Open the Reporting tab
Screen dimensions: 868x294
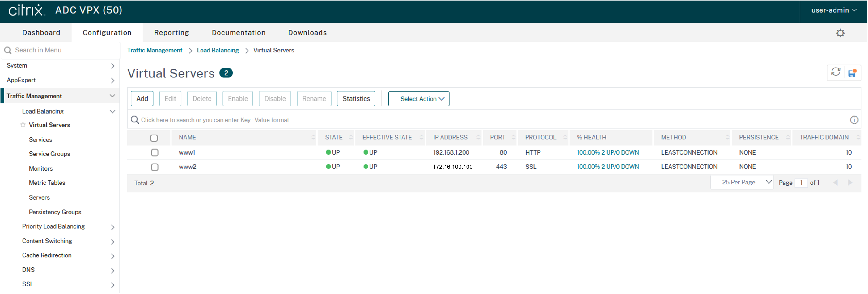[x=171, y=33]
